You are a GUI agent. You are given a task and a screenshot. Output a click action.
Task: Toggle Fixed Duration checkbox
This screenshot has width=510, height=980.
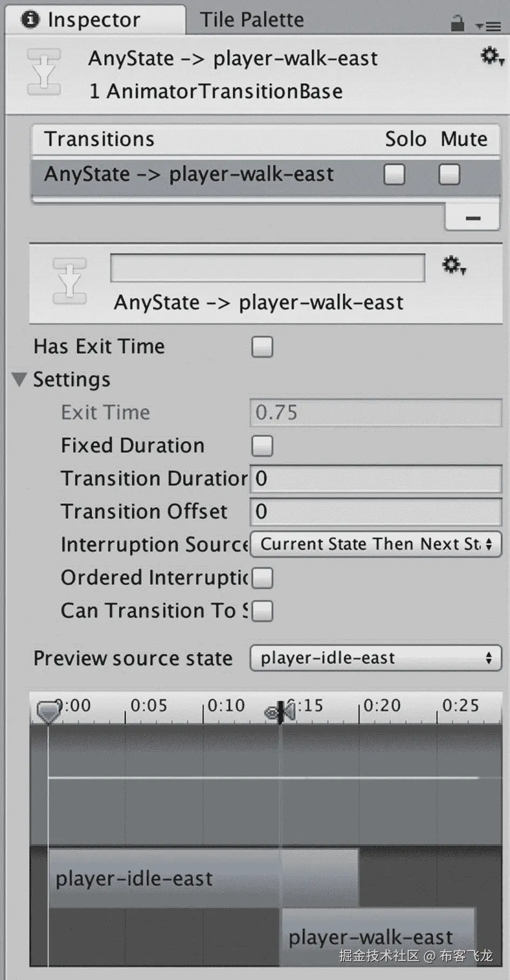coord(262,446)
